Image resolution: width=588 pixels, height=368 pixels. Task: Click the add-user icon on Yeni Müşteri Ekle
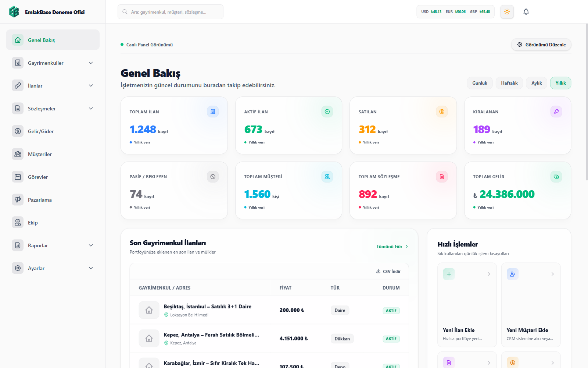click(x=513, y=274)
